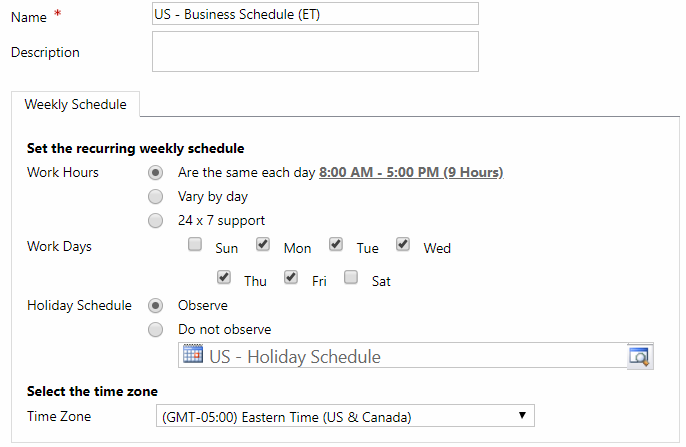Open the 8:00 AM - 5:00 PM hours link
The image size is (686, 447).
[x=410, y=173]
